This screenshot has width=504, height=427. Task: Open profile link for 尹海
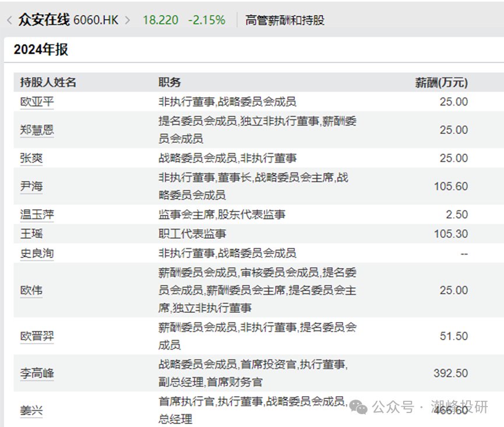31,186
